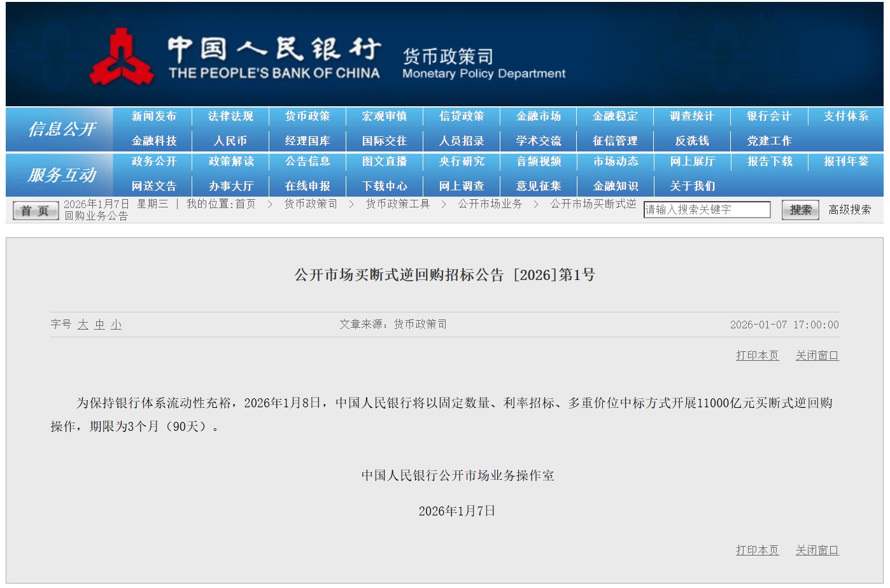This screenshot has width=890, height=588.
Task: Navigate to 公开市场业务 breadcrumb
Action: point(490,204)
